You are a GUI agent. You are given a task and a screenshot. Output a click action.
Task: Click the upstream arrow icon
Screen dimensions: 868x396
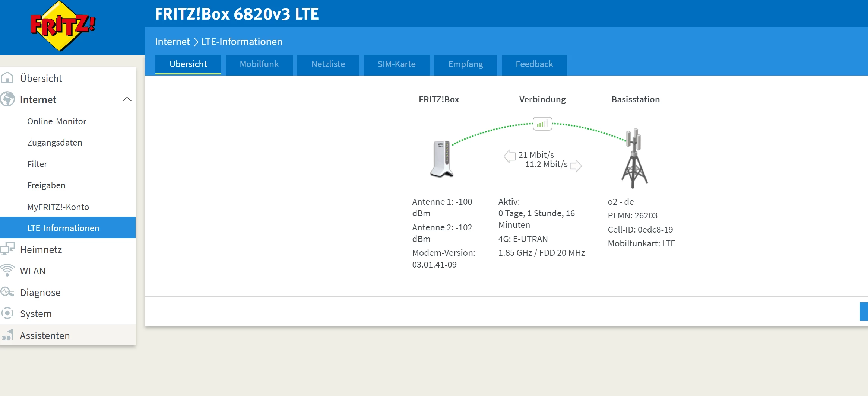pyautogui.click(x=576, y=166)
